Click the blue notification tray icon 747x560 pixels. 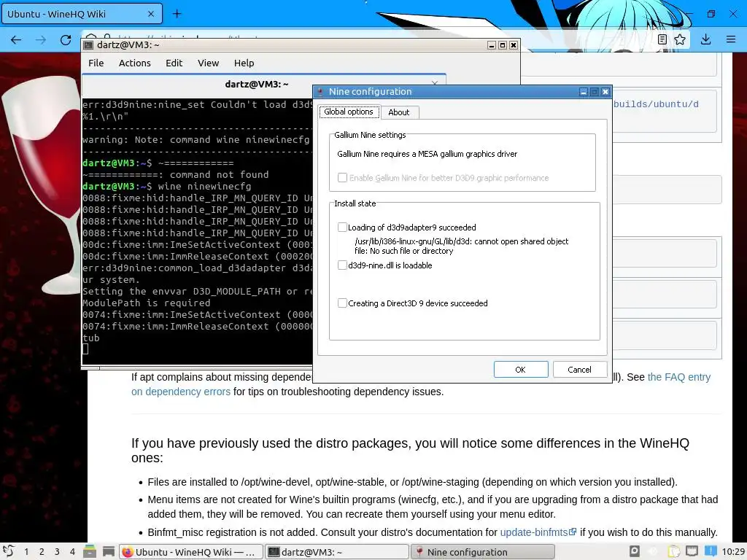711,551
